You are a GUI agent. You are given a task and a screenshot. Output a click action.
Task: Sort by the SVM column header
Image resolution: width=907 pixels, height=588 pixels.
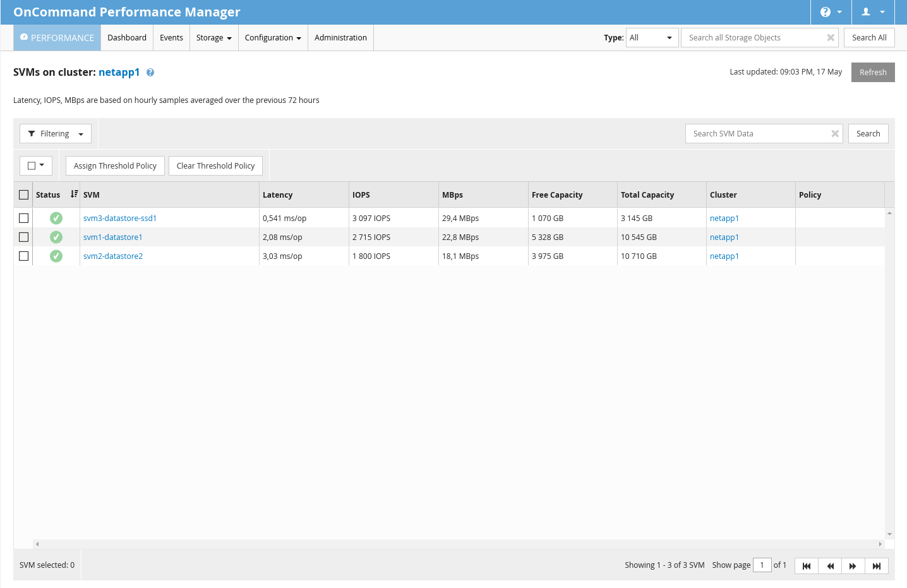(169, 195)
